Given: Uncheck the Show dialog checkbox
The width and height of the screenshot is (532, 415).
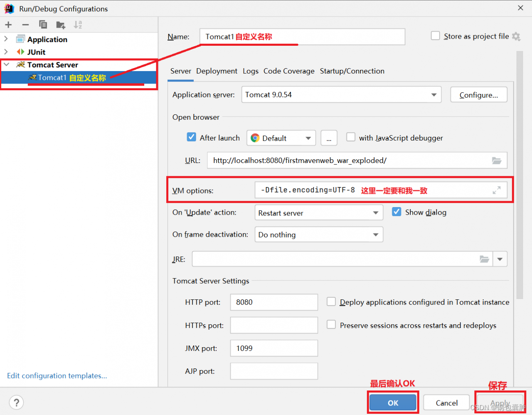Looking at the screenshot, I should coord(397,212).
